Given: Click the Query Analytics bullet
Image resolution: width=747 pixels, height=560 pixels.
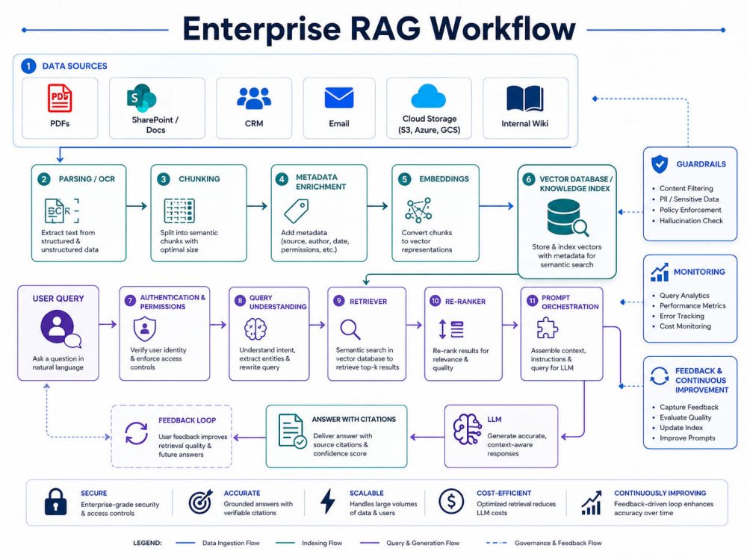Looking at the screenshot, I should coord(684,296).
